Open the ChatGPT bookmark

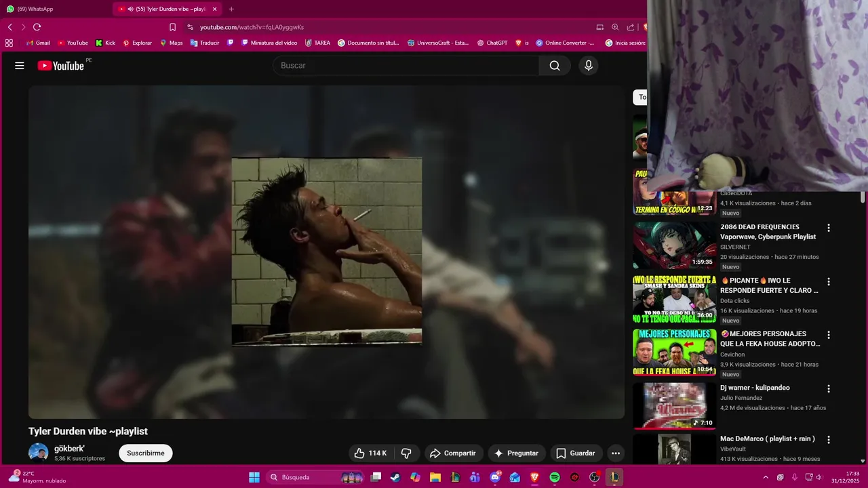[492, 43]
